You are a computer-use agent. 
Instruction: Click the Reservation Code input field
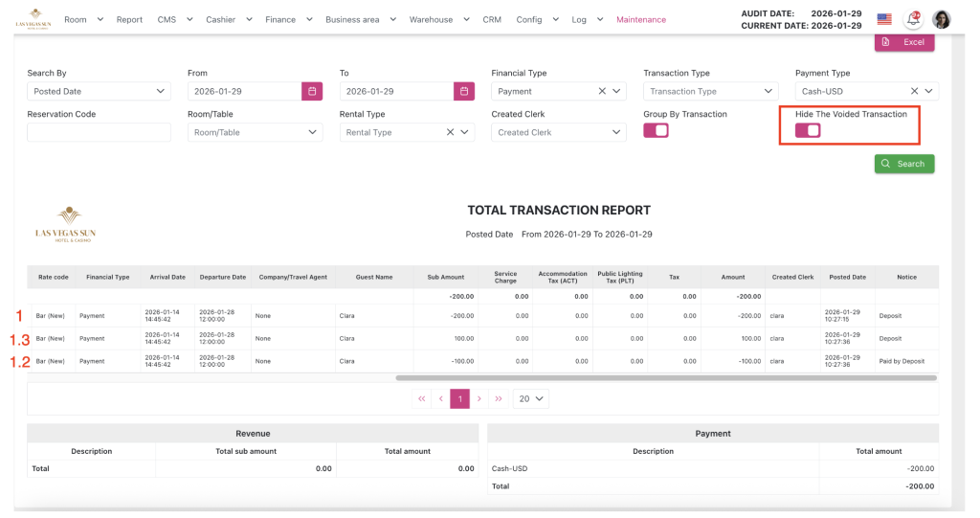pyautogui.click(x=99, y=132)
